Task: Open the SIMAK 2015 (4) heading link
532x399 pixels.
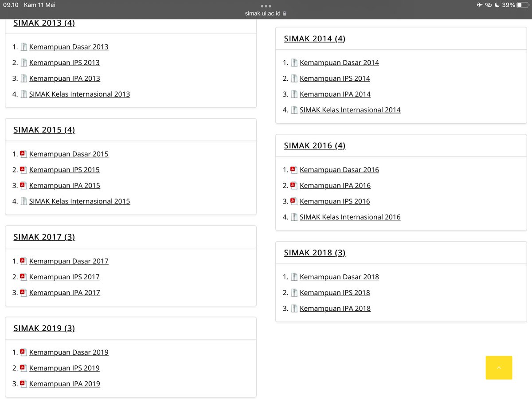Action: click(44, 130)
